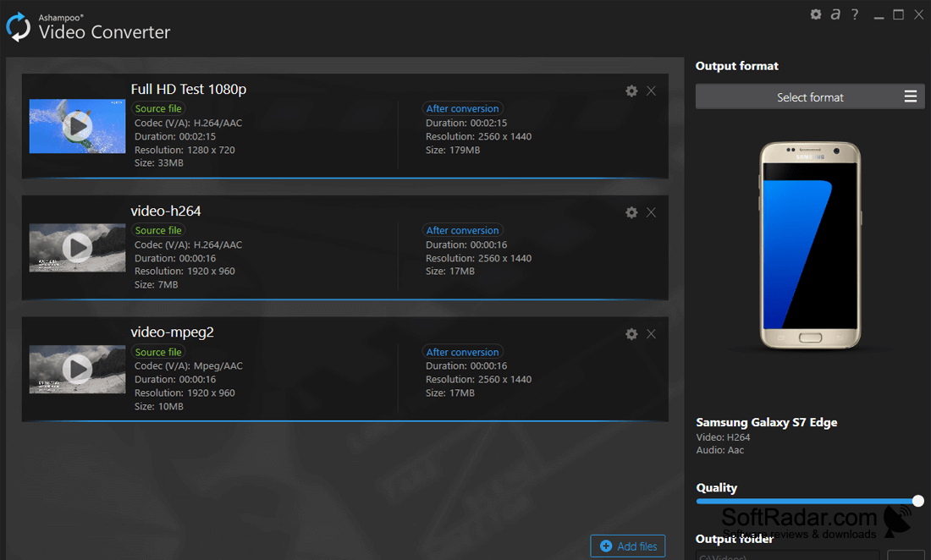Click the Output folder path field
This screenshot has height=560, width=931.
787,555
